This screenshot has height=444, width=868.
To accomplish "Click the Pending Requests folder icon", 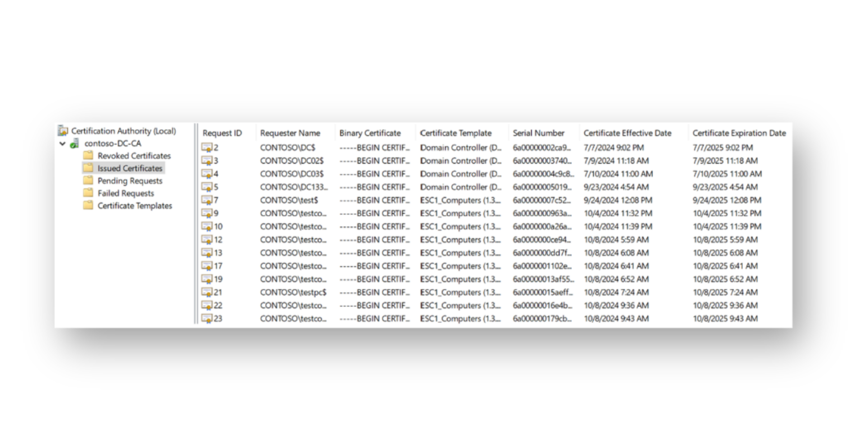I will tap(88, 181).
